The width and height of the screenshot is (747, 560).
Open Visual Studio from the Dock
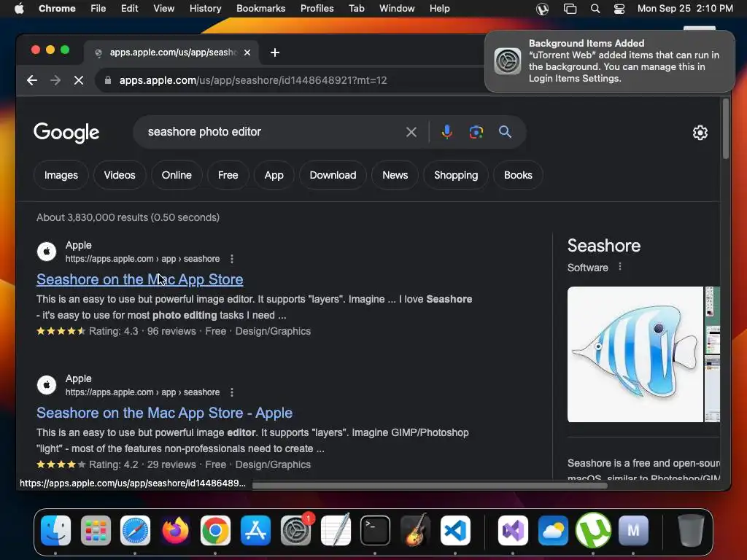click(513, 531)
